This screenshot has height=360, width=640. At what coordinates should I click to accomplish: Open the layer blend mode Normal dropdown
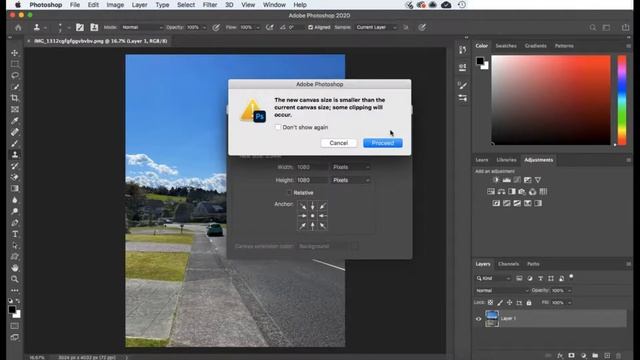point(502,291)
